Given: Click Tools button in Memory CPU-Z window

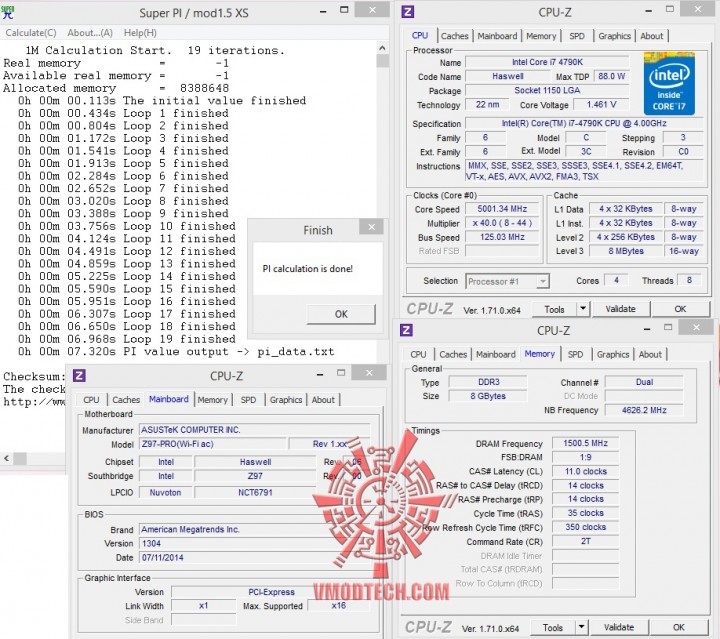Looking at the screenshot, I should [x=553, y=628].
